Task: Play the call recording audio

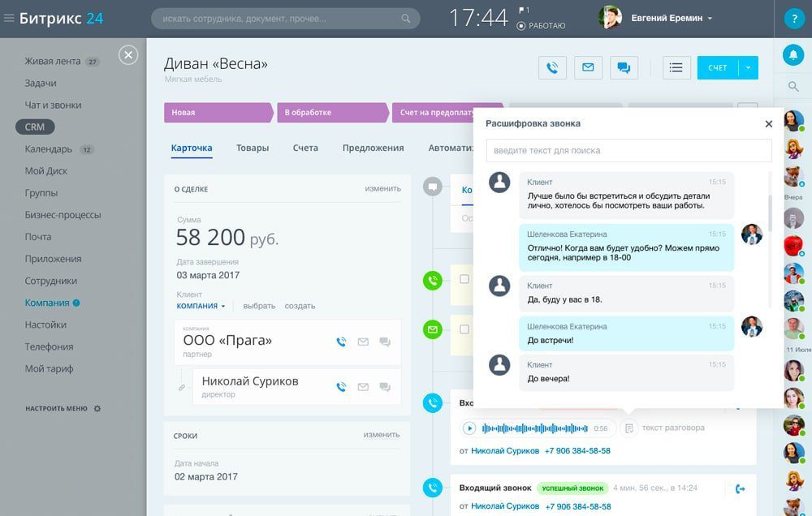Action: click(x=469, y=428)
